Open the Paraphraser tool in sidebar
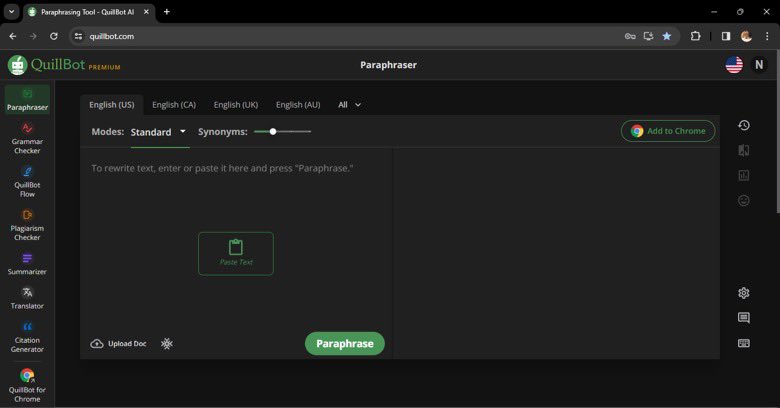Image resolution: width=780 pixels, height=408 pixels. pyautogui.click(x=27, y=100)
